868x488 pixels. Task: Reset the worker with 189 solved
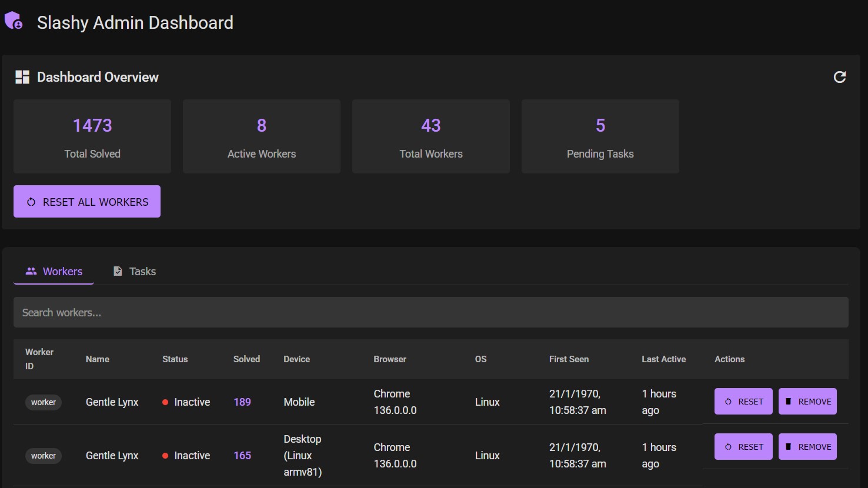click(x=743, y=402)
